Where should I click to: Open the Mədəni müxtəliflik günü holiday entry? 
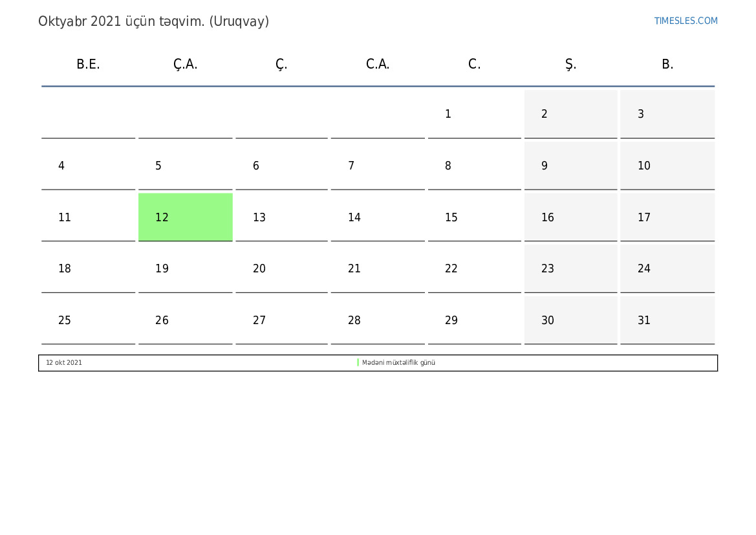(398, 362)
